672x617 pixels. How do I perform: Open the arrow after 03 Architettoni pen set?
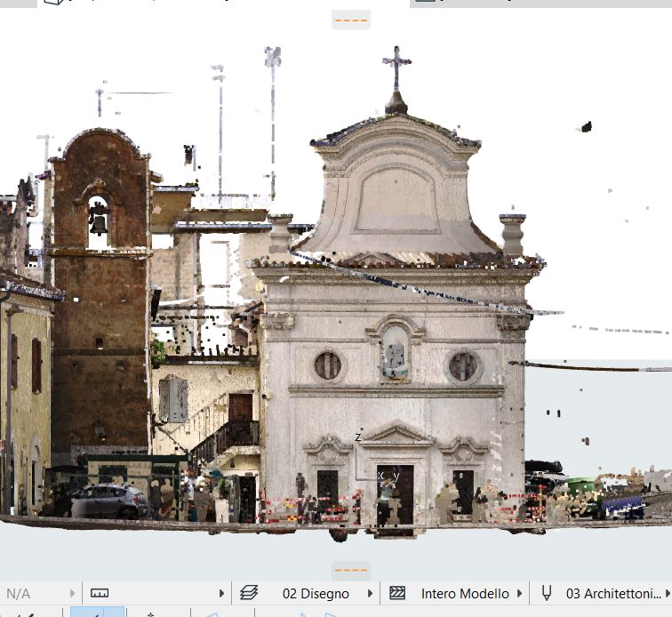pos(667,593)
